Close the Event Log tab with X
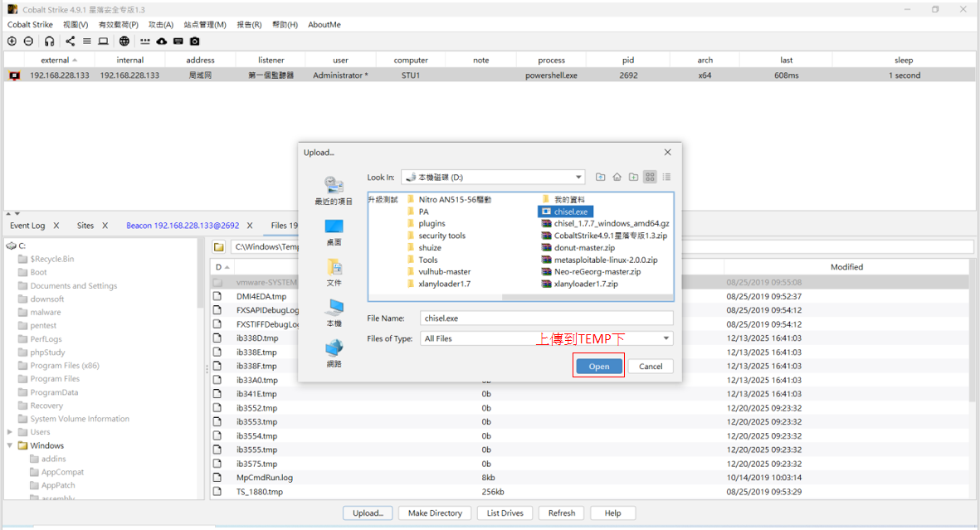The image size is (980, 530). (x=56, y=226)
